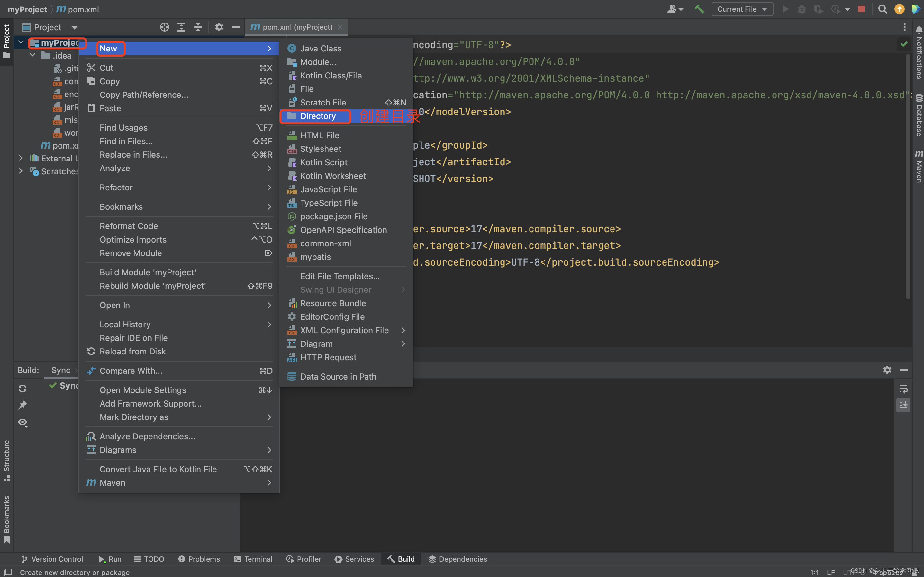Expand the XML Configuration File submenu

pyautogui.click(x=346, y=330)
